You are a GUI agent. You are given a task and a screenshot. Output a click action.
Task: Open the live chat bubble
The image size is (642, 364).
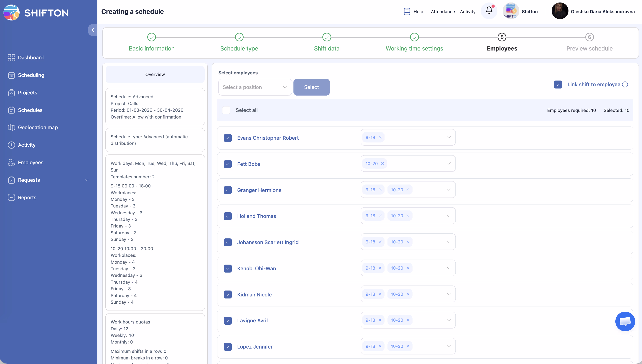pyautogui.click(x=625, y=321)
